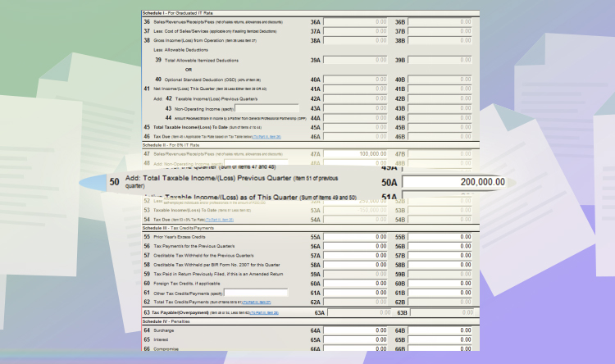
Task: Select the 44A partner share amount field
Action: [x=355, y=118]
